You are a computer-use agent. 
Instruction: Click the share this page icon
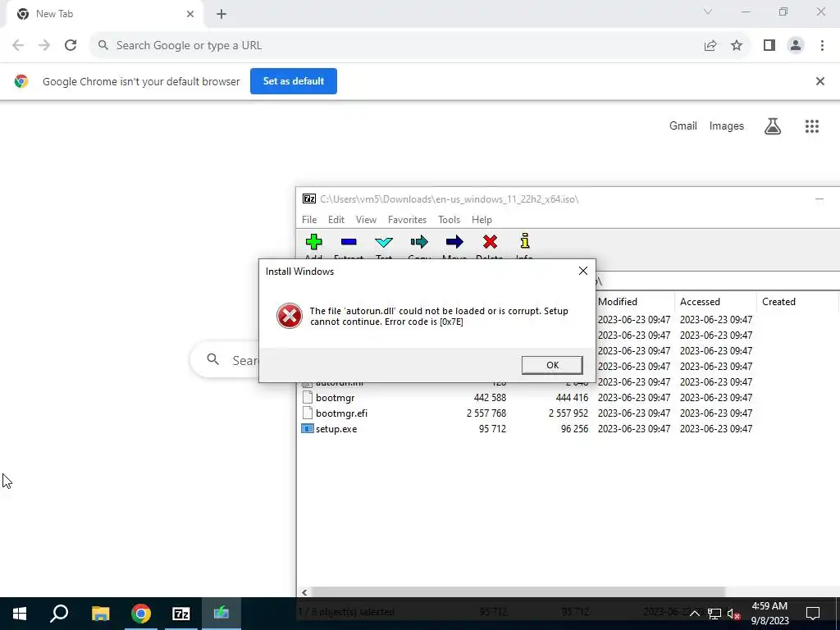(710, 46)
